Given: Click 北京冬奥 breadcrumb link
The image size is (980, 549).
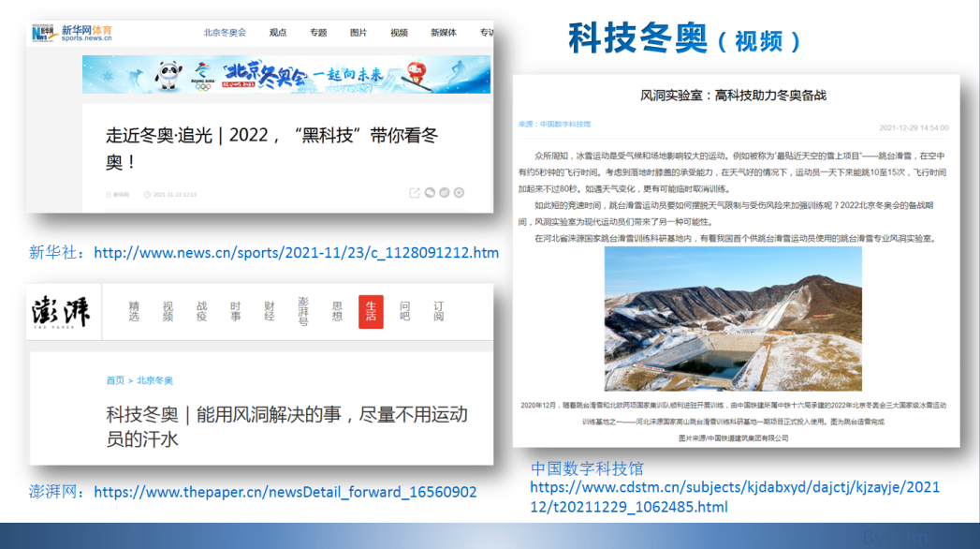Looking at the screenshot, I should 154,380.
